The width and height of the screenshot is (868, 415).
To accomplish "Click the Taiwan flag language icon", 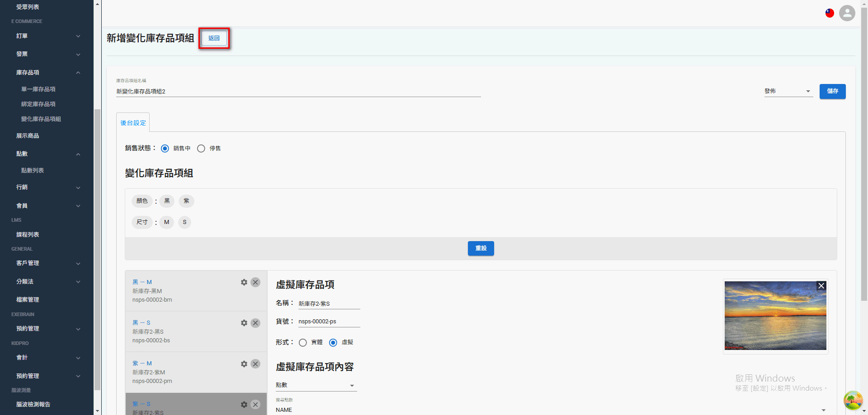I will [x=830, y=13].
